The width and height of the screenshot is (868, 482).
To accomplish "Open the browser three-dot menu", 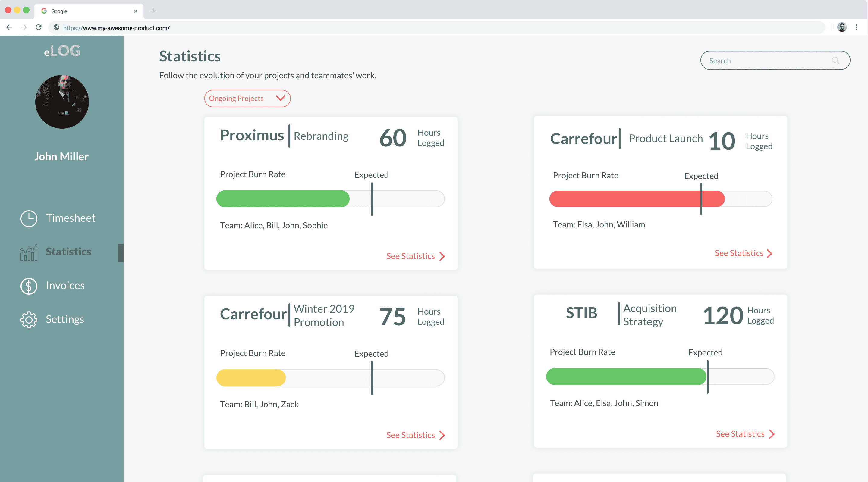I will [x=856, y=27].
